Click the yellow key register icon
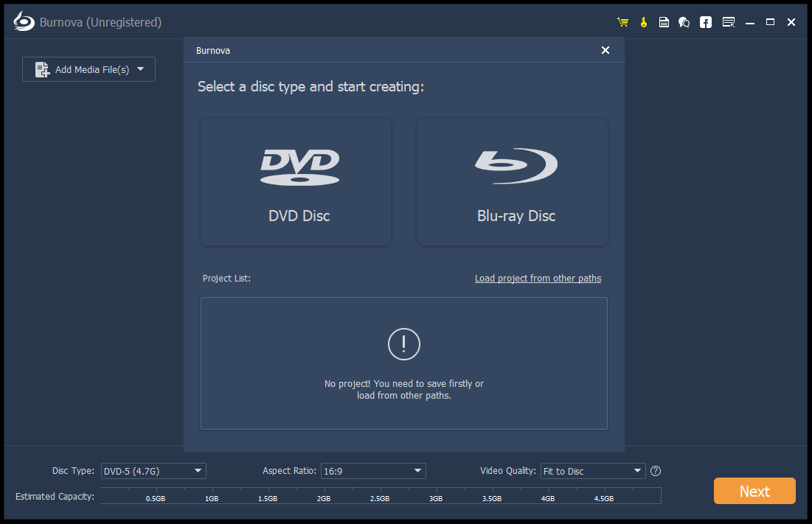 pyautogui.click(x=644, y=22)
